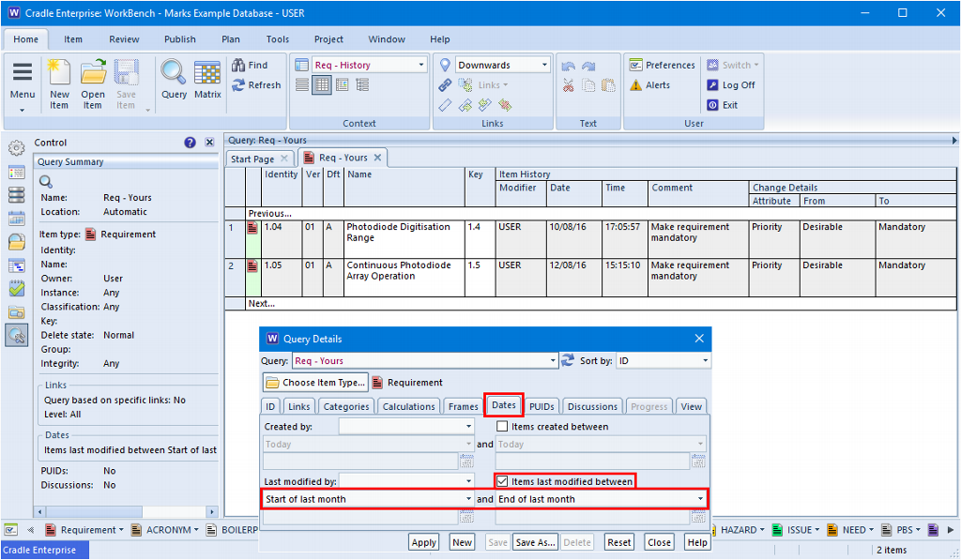The width and height of the screenshot is (961, 560).
Task: Switch to Publish ribbon tab
Action: pos(179,39)
